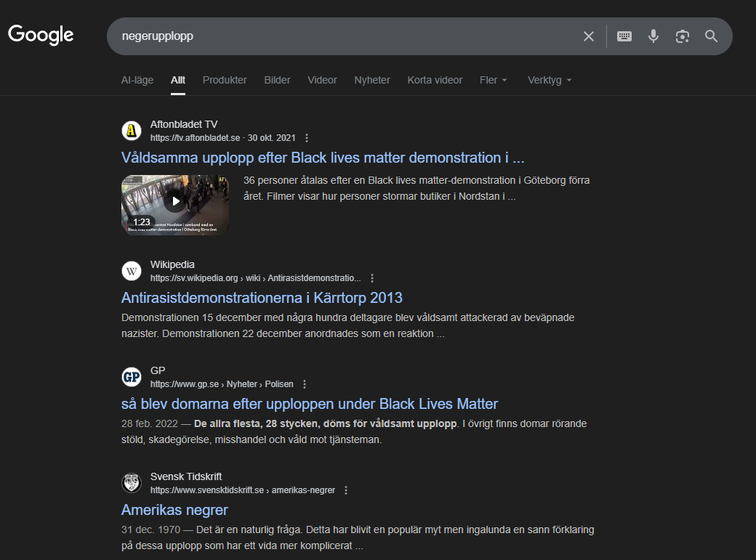Open the Nyheter tab
756x560 pixels.
pos(372,80)
